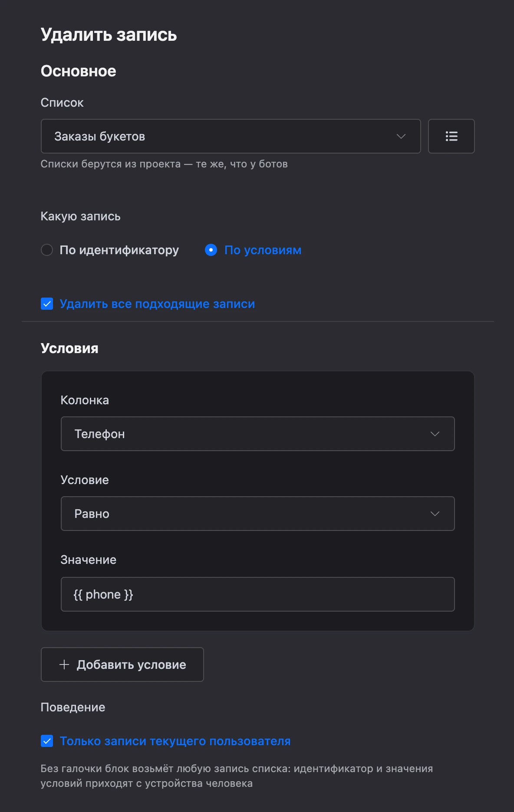Click the plus icon in Добавить условие

[x=64, y=665]
